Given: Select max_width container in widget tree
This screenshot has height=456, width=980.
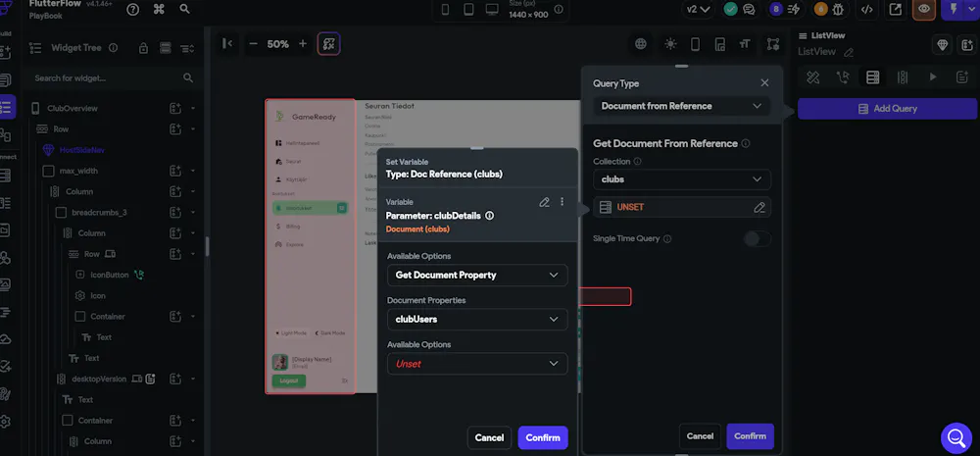Looking at the screenshot, I should pyautogui.click(x=78, y=171).
